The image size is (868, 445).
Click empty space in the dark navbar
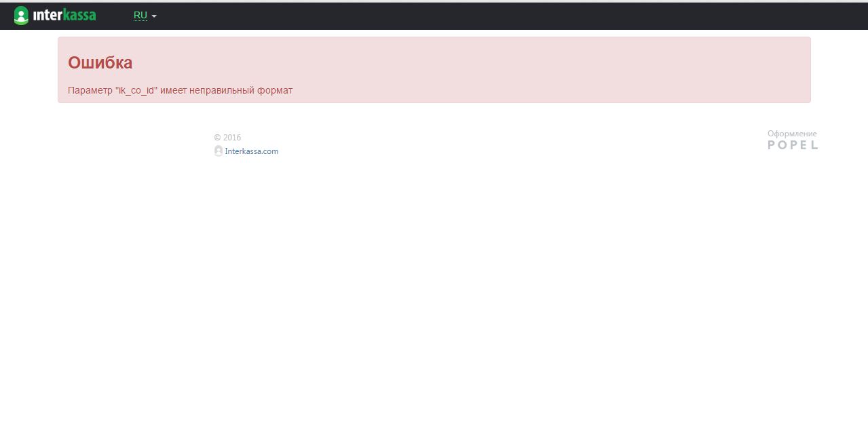point(475,16)
